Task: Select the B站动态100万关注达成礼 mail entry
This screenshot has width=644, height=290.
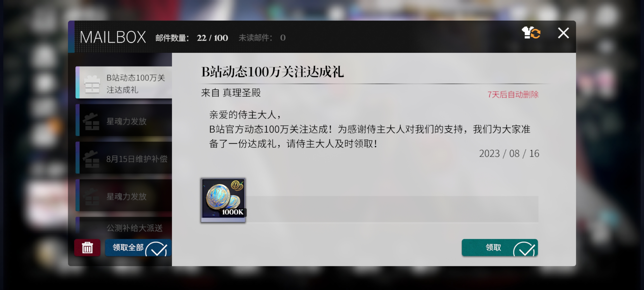Action: coord(124,82)
